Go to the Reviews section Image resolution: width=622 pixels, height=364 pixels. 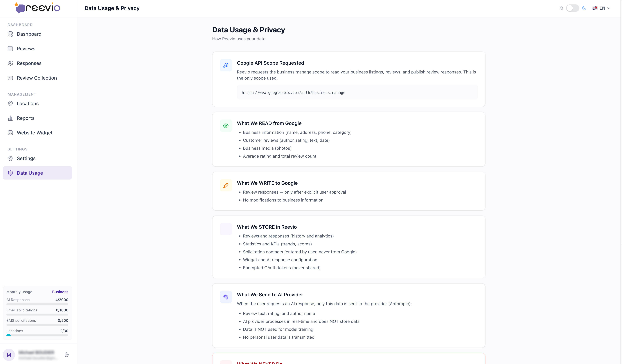[x=26, y=49]
